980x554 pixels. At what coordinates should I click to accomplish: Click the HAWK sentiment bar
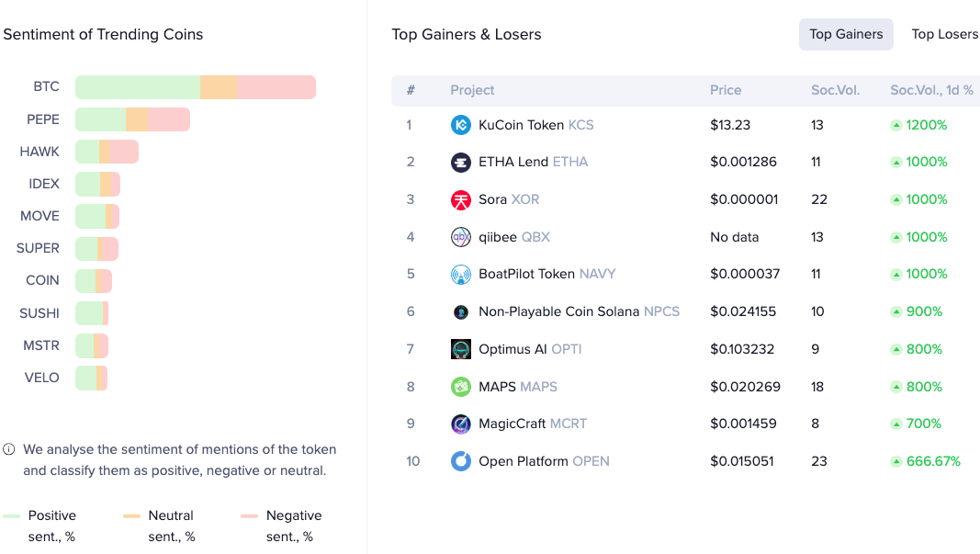click(107, 152)
